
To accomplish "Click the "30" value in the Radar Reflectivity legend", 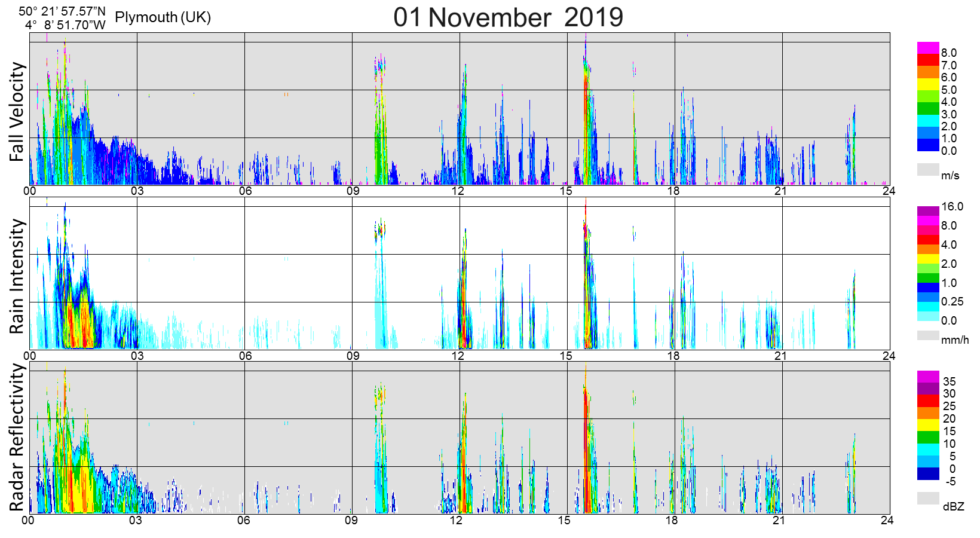I will [x=950, y=393].
